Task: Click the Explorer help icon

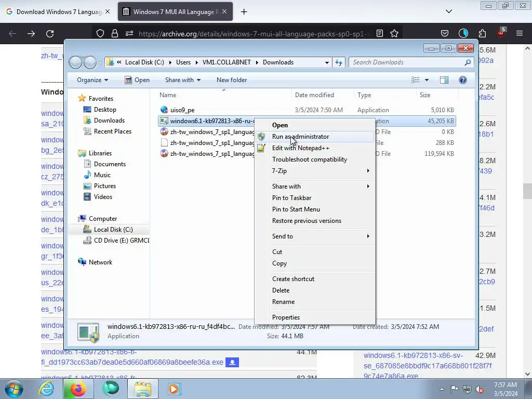Action: [x=463, y=79]
